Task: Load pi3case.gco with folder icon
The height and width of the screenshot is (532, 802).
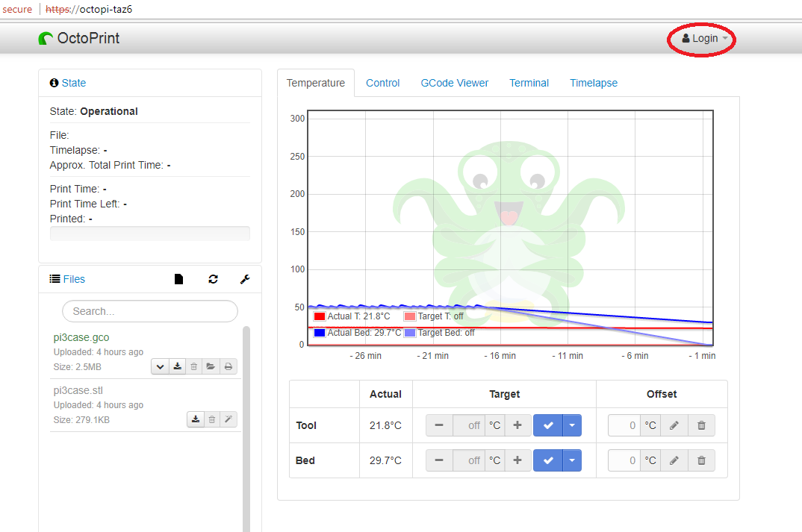Action: tap(211, 367)
